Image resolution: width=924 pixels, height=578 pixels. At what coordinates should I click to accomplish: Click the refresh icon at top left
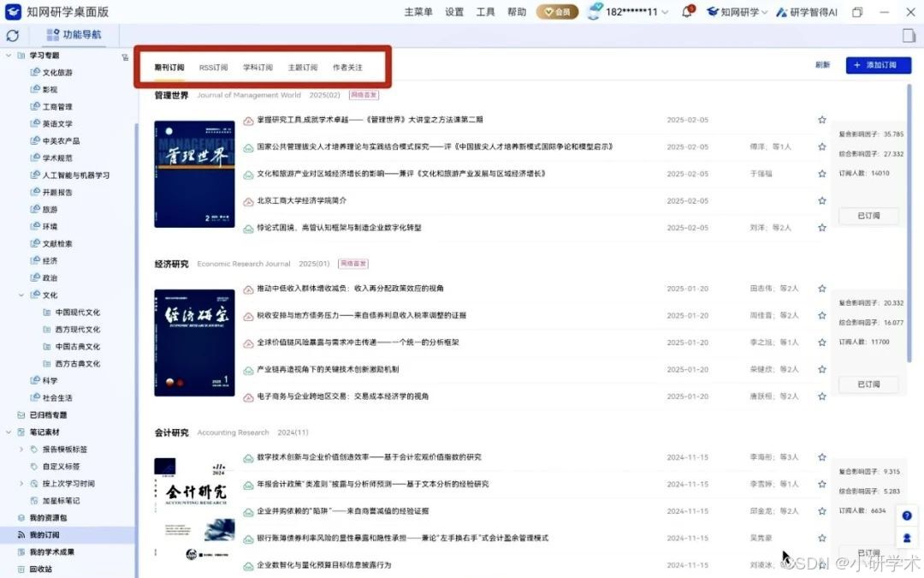12,35
